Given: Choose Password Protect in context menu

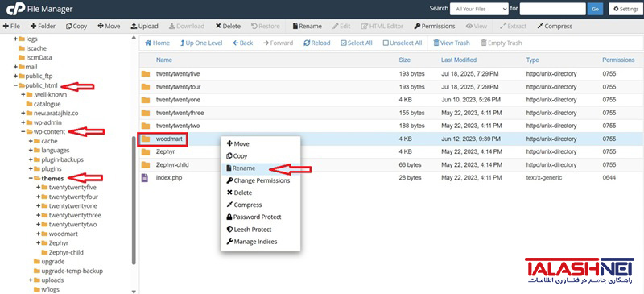Looking at the screenshot, I should pos(254,217).
